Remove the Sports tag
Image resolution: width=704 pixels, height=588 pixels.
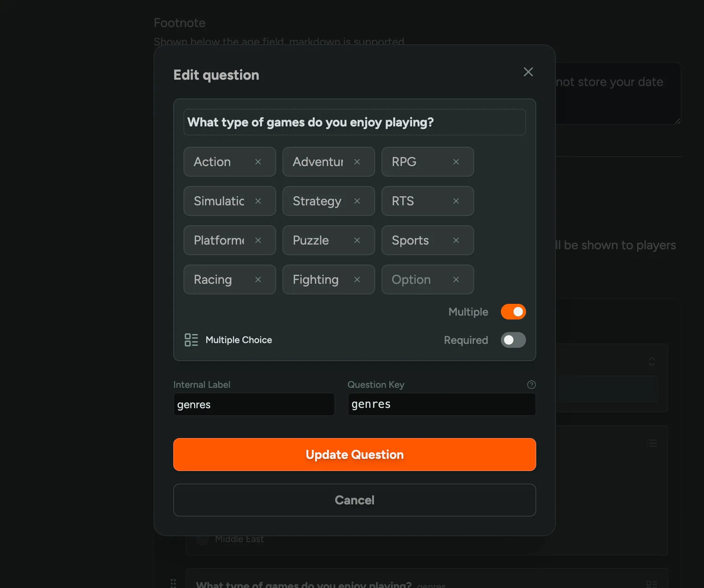tap(456, 240)
